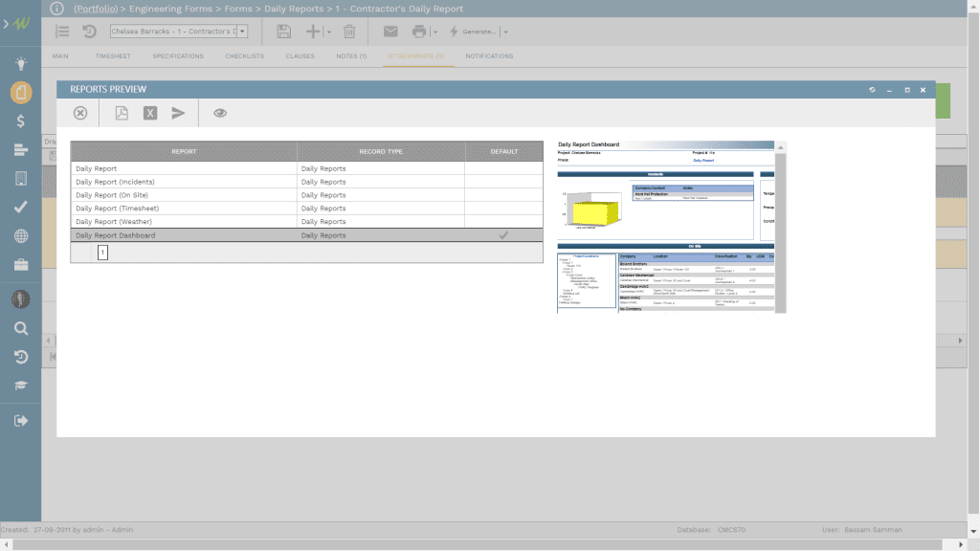Delete the record with the trash icon

(x=349, y=32)
